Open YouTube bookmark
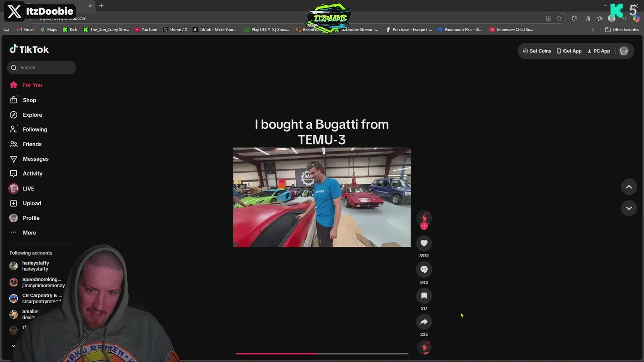 pos(146,29)
